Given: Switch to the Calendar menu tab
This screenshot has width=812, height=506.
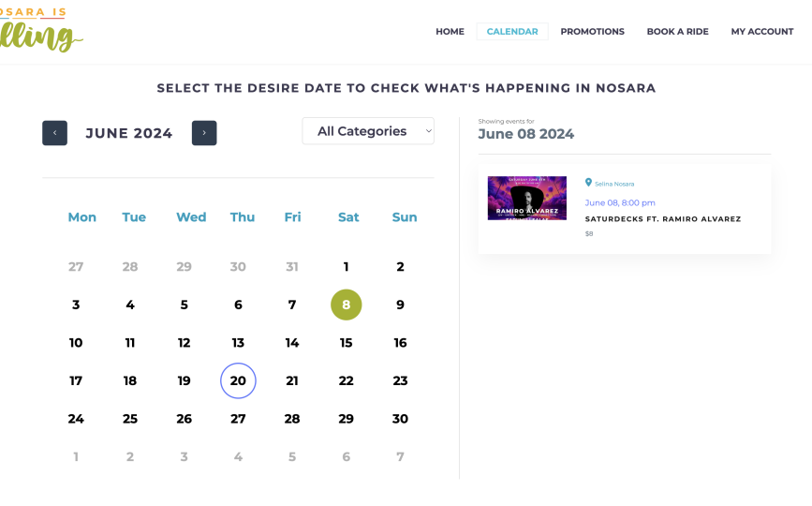Looking at the screenshot, I should pyautogui.click(x=512, y=32).
